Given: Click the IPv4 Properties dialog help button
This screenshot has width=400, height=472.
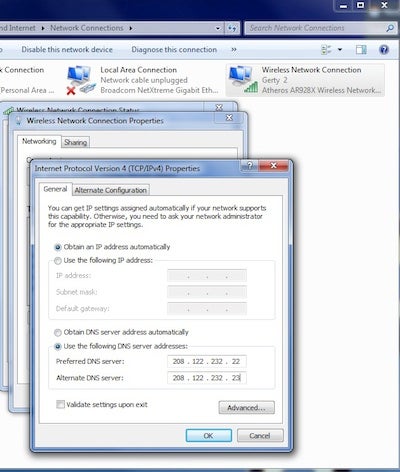Looking at the screenshot, I should point(250,165).
